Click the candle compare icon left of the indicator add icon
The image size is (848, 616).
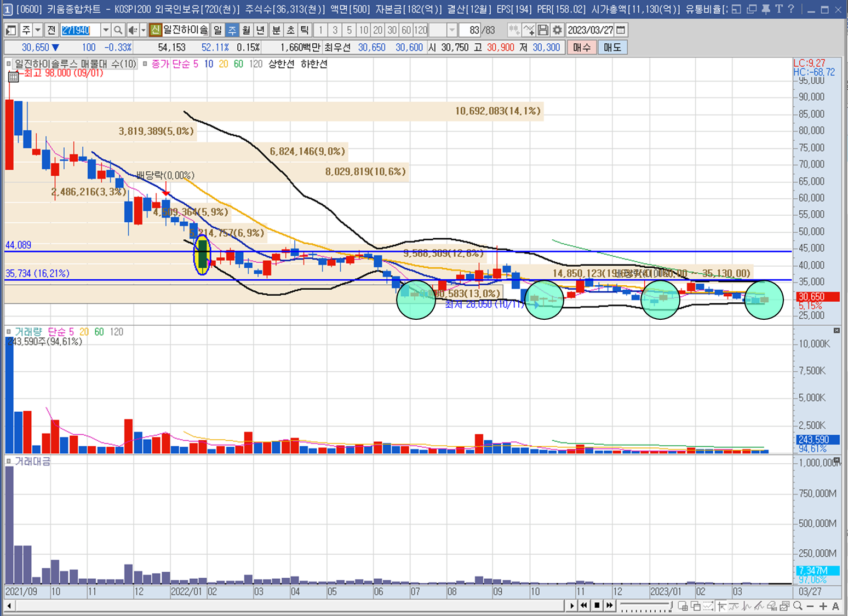pos(514,30)
